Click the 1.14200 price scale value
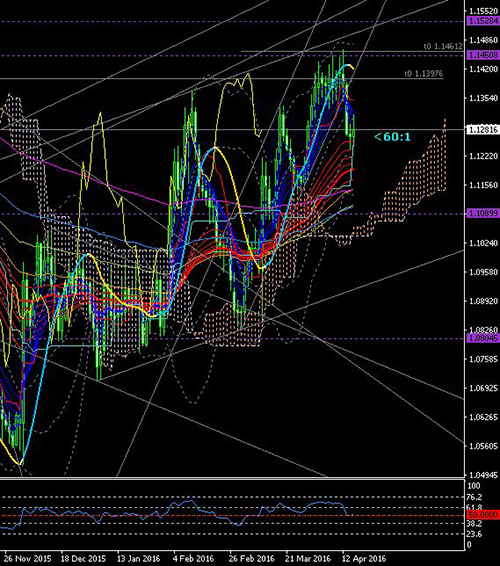 (x=483, y=69)
